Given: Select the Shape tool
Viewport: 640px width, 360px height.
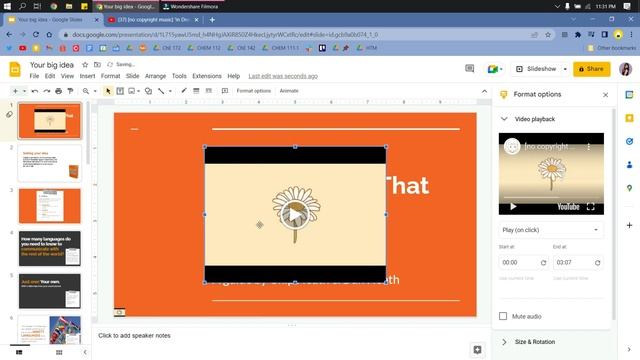Looking at the screenshot, I should click(149, 91).
